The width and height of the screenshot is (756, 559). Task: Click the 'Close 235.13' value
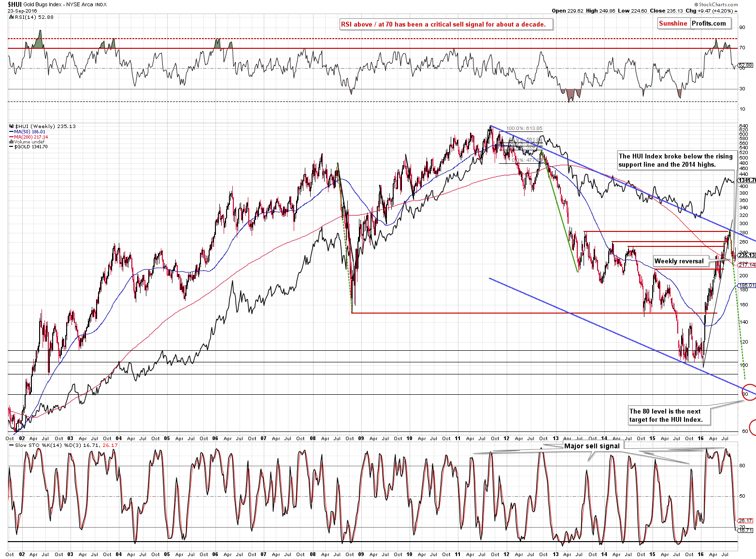tap(667, 11)
